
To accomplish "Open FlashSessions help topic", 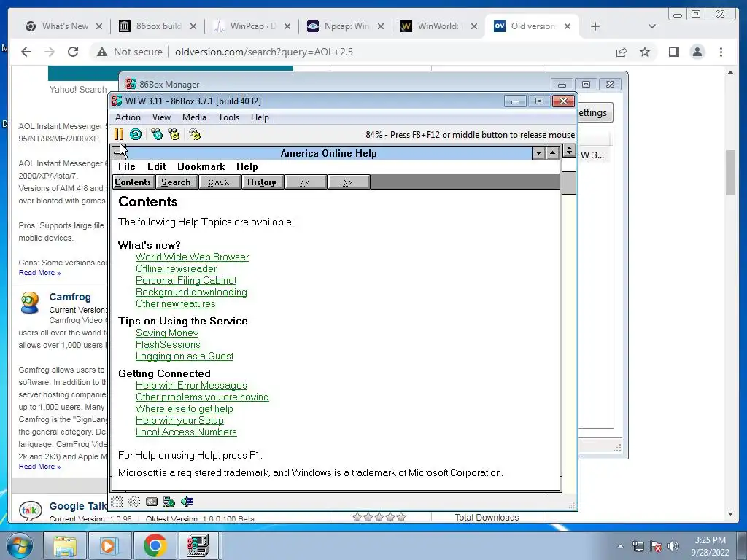I will point(168,344).
